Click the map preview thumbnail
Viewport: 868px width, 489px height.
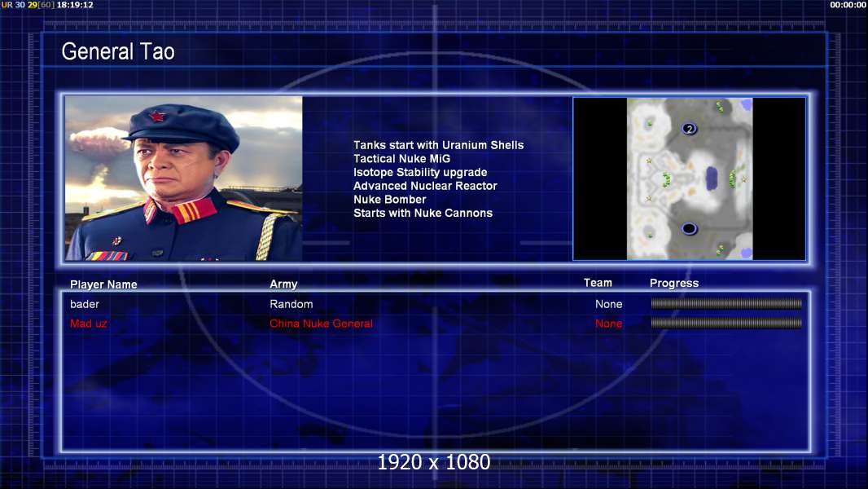click(x=689, y=178)
